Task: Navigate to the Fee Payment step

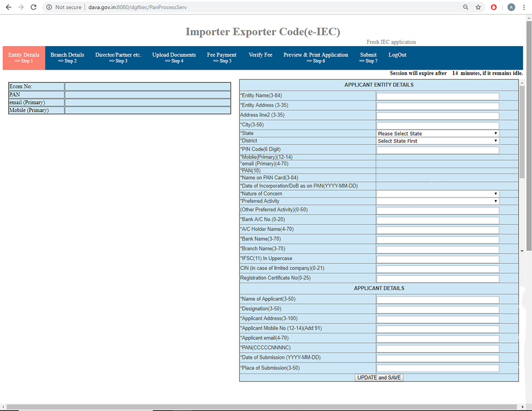Action: click(x=221, y=58)
